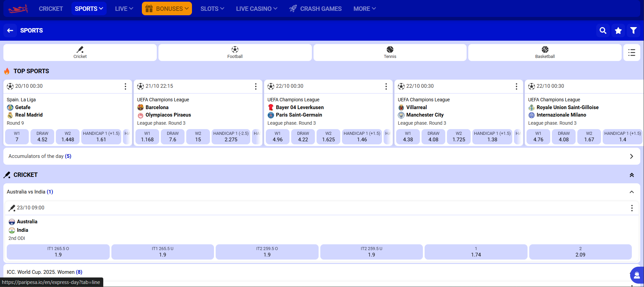Open options for Australia vs India match

[631, 208]
